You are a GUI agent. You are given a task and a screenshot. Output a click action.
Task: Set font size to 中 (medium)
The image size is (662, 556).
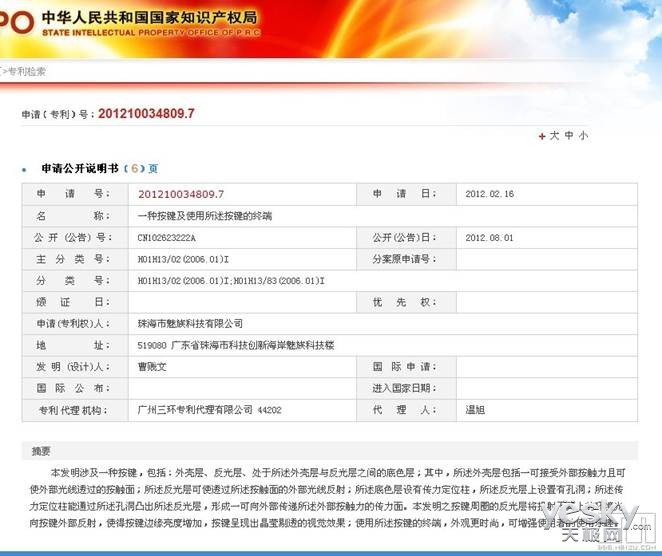point(569,136)
